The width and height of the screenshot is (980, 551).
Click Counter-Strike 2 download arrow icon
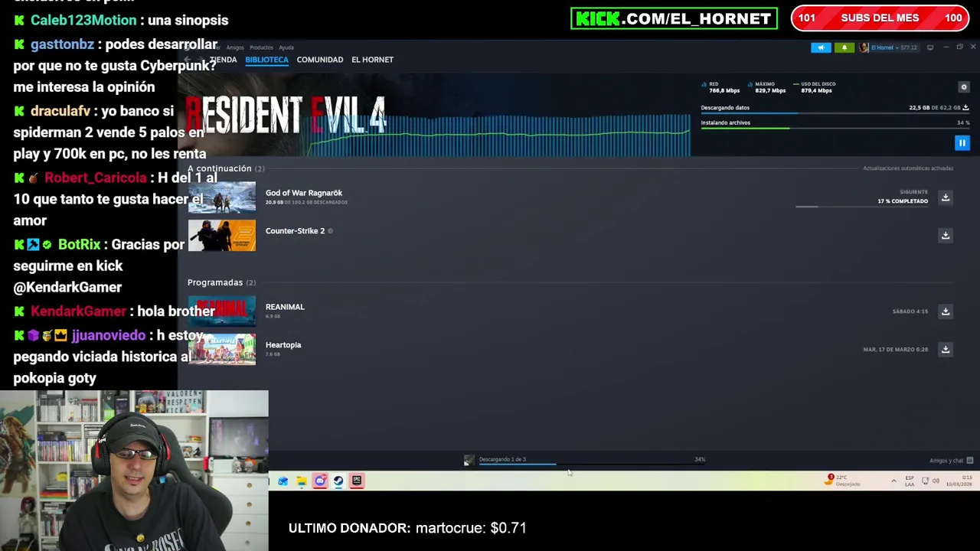946,235
